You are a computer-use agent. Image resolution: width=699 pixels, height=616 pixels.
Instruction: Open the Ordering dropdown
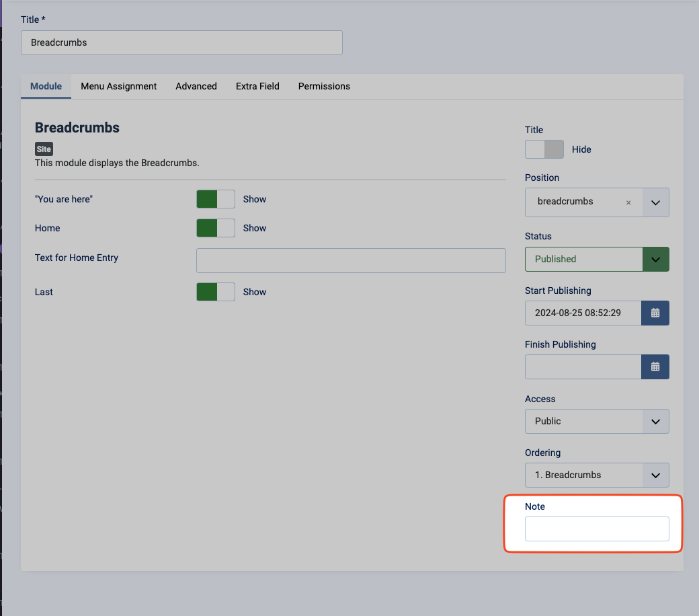click(597, 475)
